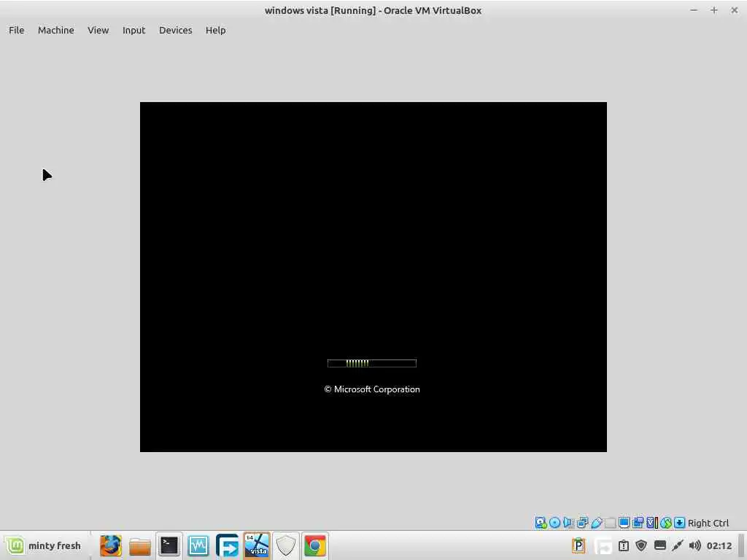Viewport: 747px width, 560px height.
Task: Click the recording indicator icon
Action: (x=638, y=523)
